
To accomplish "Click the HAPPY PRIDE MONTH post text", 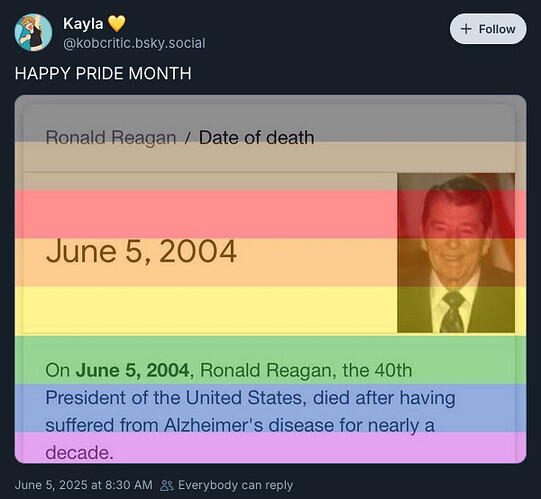I will [103, 74].
